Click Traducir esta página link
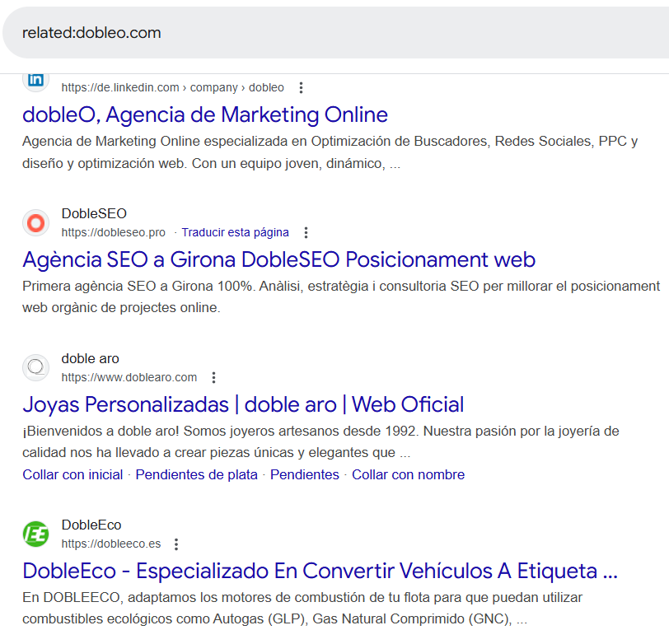The width and height of the screenshot is (669, 644). pos(235,232)
